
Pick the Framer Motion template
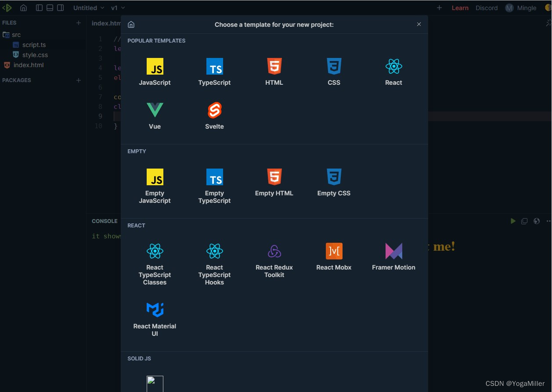pyautogui.click(x=393, y=257)
